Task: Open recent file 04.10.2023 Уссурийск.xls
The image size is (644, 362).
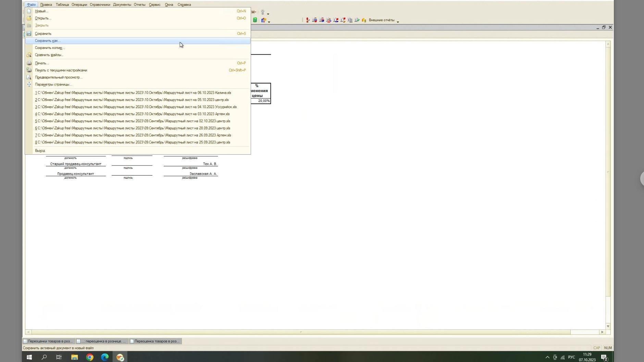Action: pos(138,107)
